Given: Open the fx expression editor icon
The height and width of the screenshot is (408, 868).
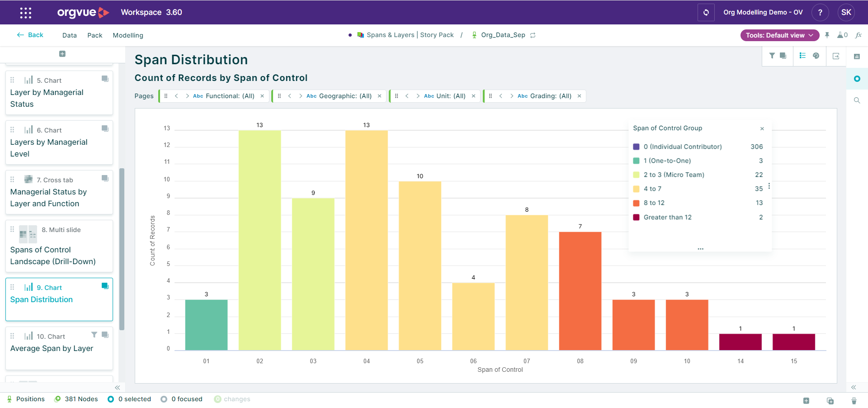Looking at the screenshot, I should pyautogui.click(x=859, y=35).
